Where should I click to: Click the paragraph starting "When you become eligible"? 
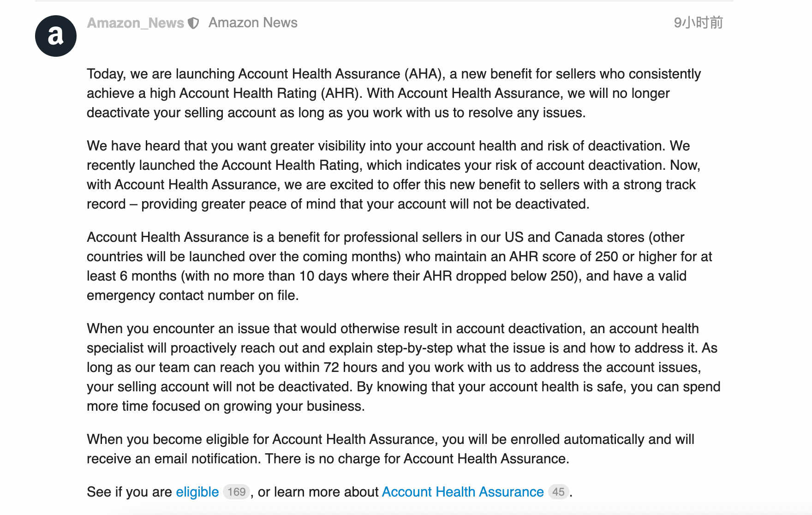point(390,449)
